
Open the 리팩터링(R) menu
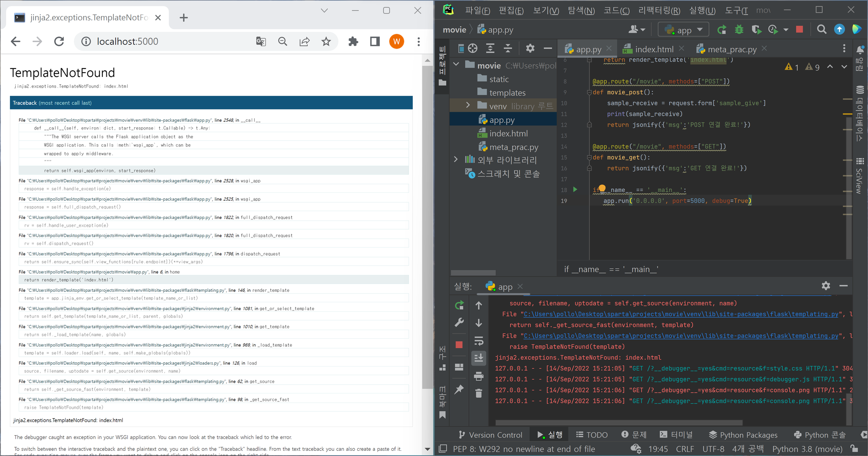coord(659,10)
